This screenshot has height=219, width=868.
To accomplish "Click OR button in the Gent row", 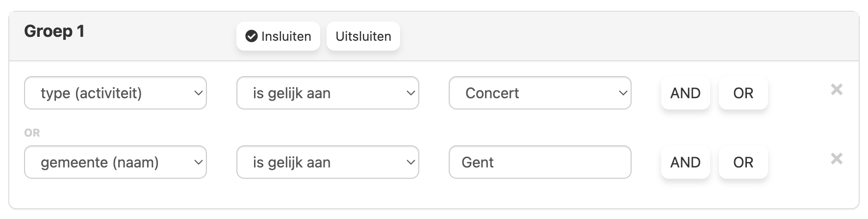I will coord(743,162).
